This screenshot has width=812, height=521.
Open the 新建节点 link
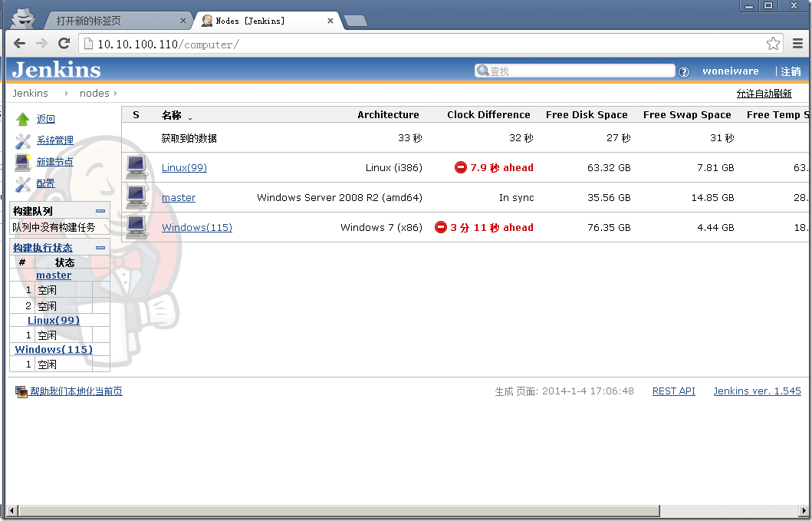[x=55, y=162]
